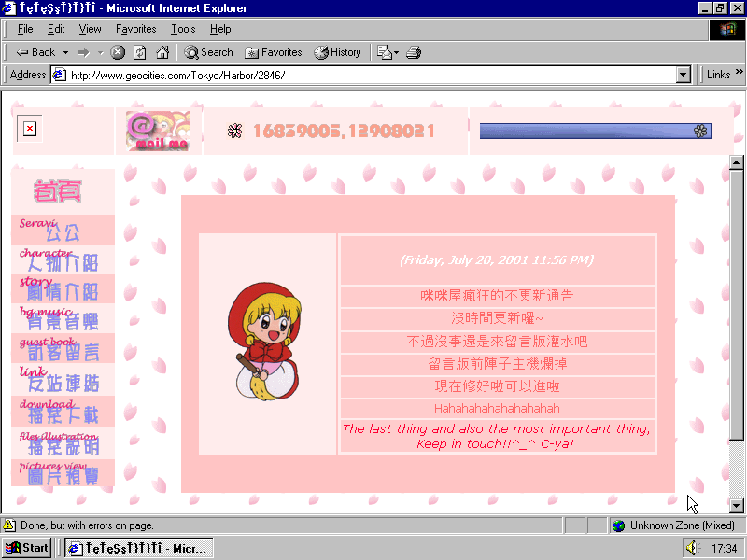
Task: Open the download 檔案下載 link
Action: tap(63, 411)
